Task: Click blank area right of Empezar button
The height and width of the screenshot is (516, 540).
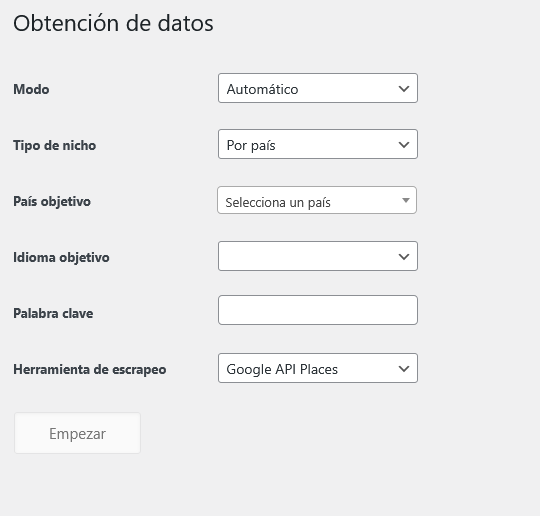Action: click(x=310, y=433)
